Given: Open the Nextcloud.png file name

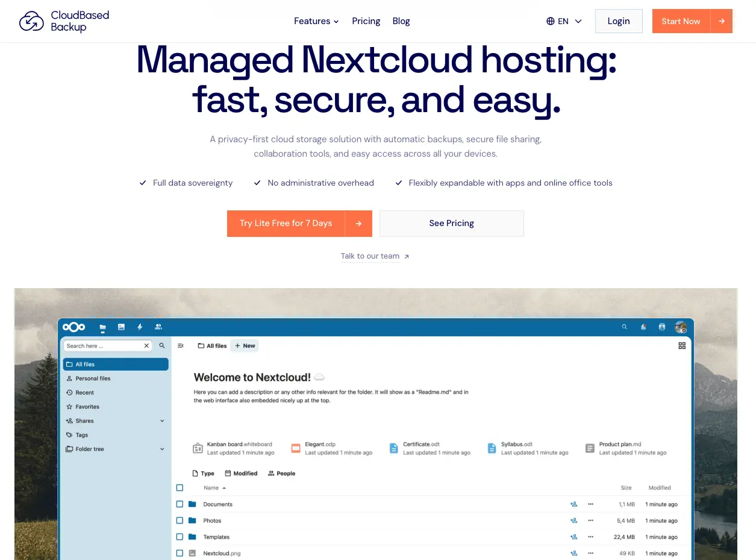Looking at the screenshot, I should (x=222, y=553).
